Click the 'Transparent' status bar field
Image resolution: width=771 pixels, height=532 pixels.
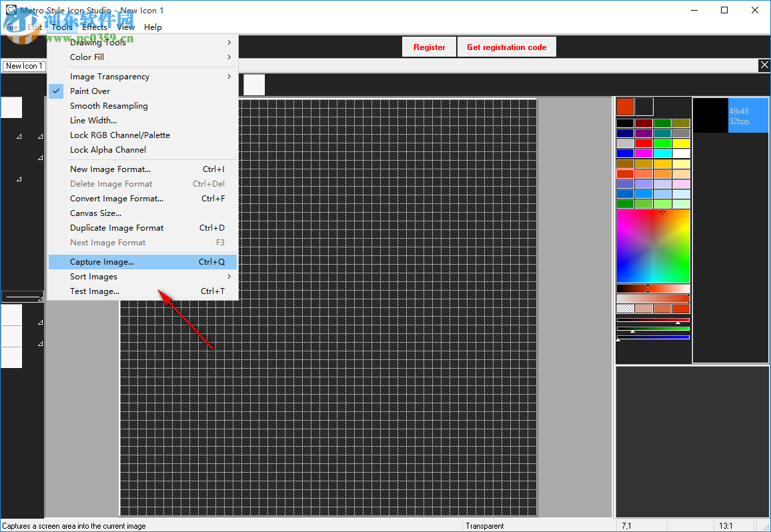click(x=540, y=526)
